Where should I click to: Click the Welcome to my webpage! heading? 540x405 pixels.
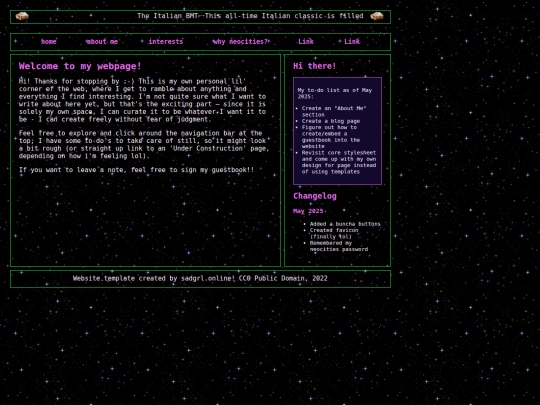[x=80, y=66]
